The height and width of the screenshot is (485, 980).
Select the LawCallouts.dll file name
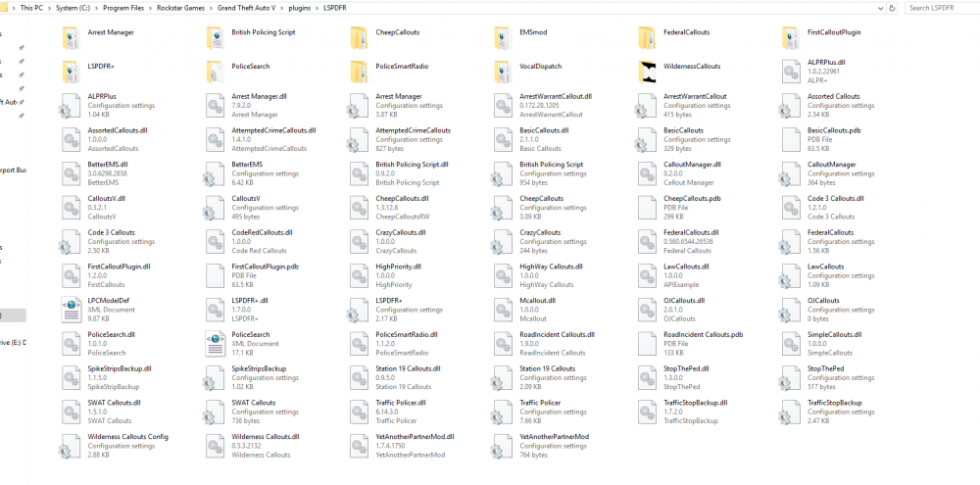click(686, 267)
